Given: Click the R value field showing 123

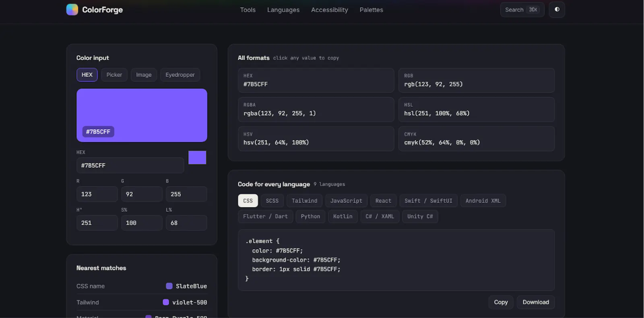Looking at the screenshot, I should (97, 194).
